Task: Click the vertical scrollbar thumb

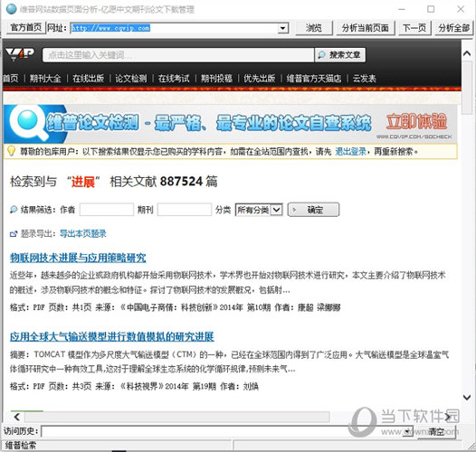Action: (467, 88)
